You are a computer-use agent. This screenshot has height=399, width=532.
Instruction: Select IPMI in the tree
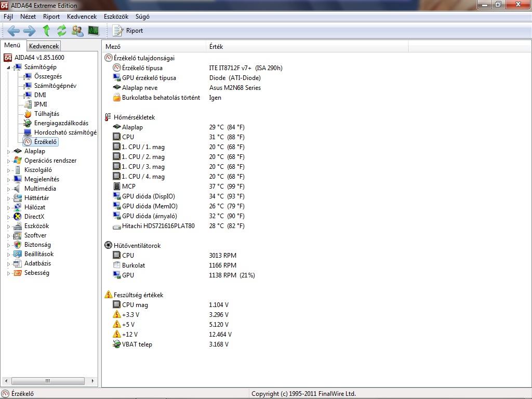(41, 104)
